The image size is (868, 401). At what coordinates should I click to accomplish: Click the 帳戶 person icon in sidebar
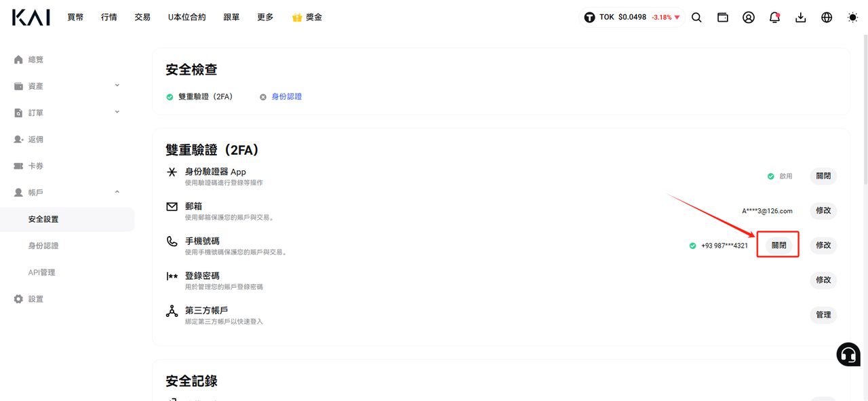(18, 193)
